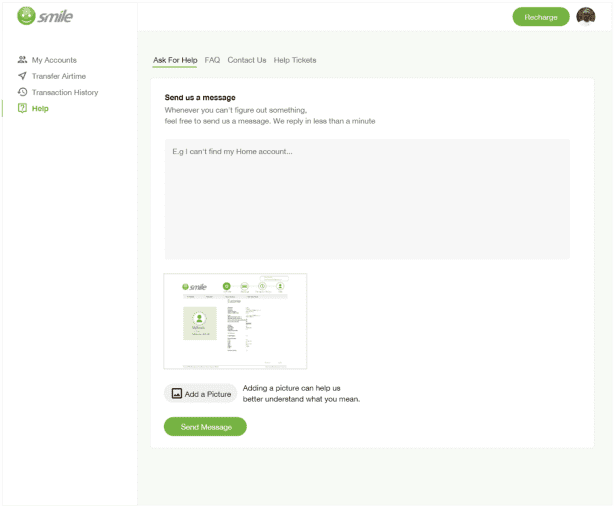
Task: Click the Add a Picture button label
Action: click(208, 394)
